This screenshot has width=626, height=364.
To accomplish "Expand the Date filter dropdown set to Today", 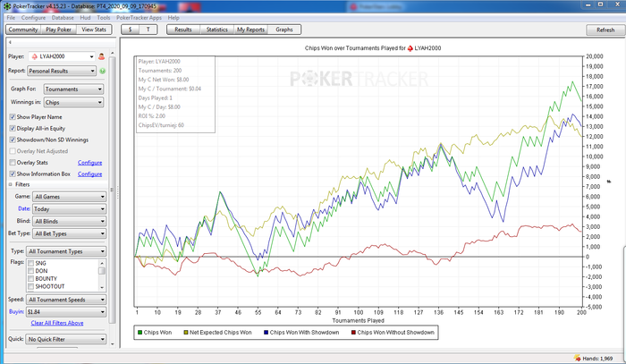I will (x=70, y=208).
